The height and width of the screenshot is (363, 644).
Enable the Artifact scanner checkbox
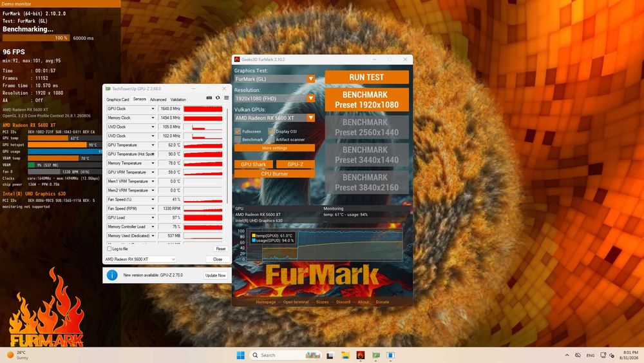pyautogui.click(x=271, y=139)
